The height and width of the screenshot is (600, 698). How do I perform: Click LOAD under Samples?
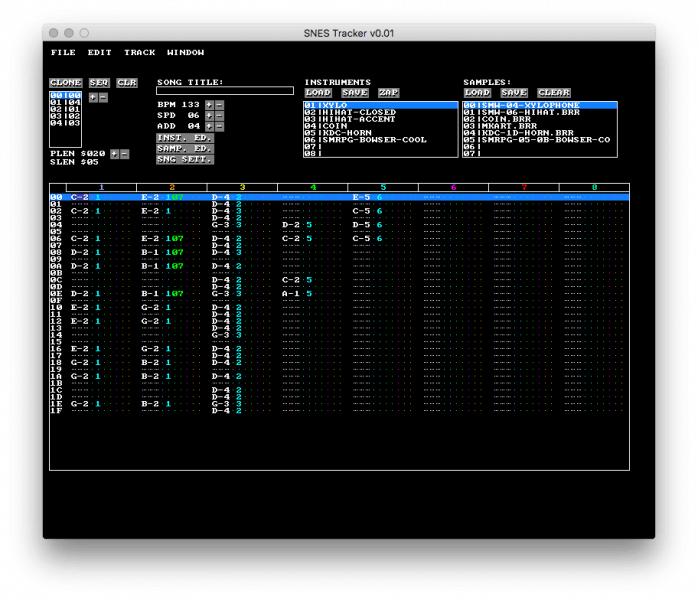click(477, 93)
